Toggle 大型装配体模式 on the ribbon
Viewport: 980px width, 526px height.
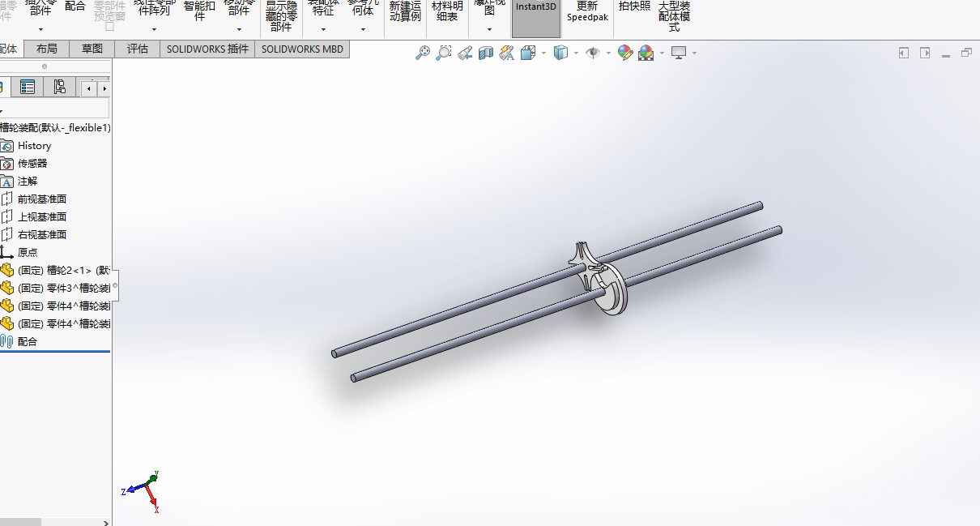pyautogui.click(x=674, y=16)
